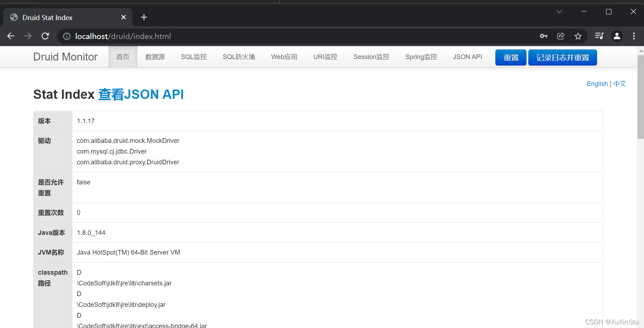The width and height of the screenshot is (644, 328).
Task: Bookmark this page with the star
Action: (578, 36)
